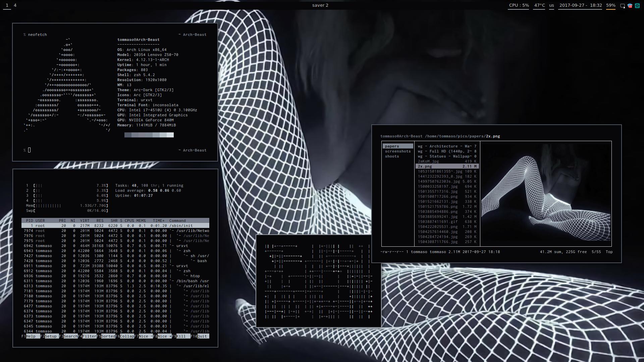Sort htop by the TIME+ column header
The image size is (644, 362).
pyautogui.click(x=159, y=221)
